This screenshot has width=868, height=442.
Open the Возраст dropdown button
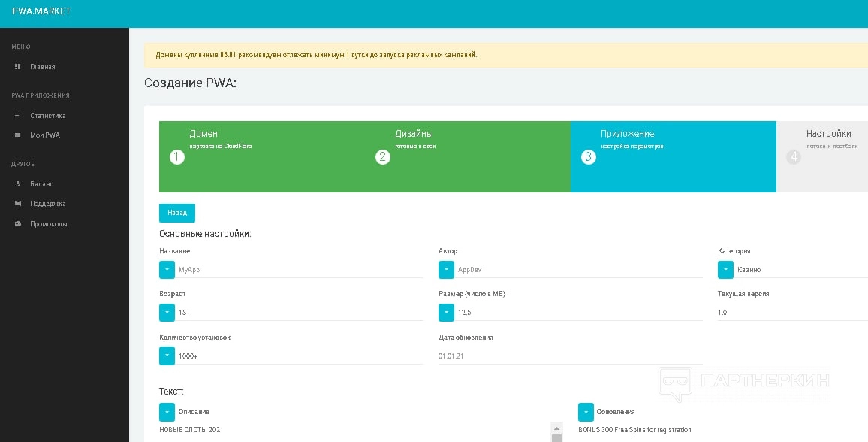click(167, 313)
